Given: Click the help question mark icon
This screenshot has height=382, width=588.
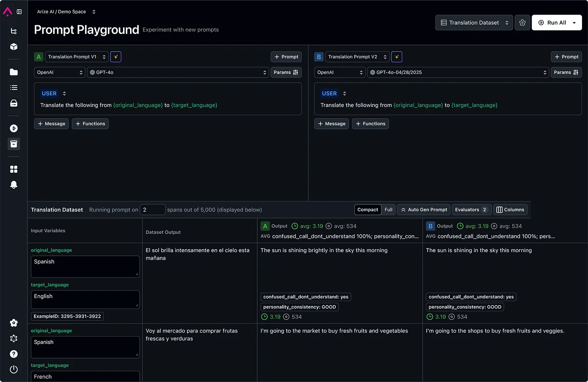Looking at the screenshot, I should [14, 354].
